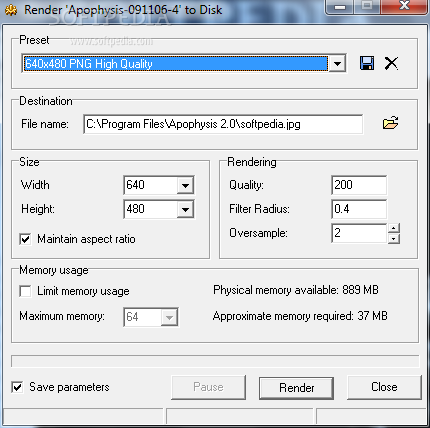
Task: Click the Apophysis app icon in title bar
Action: pos(11,10)
